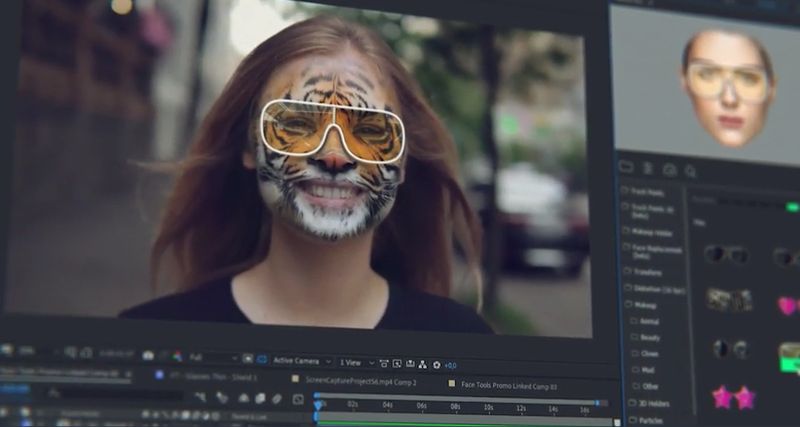
Task: Select the pink star glasses preset thumbnail
Action: pos(734,397)
